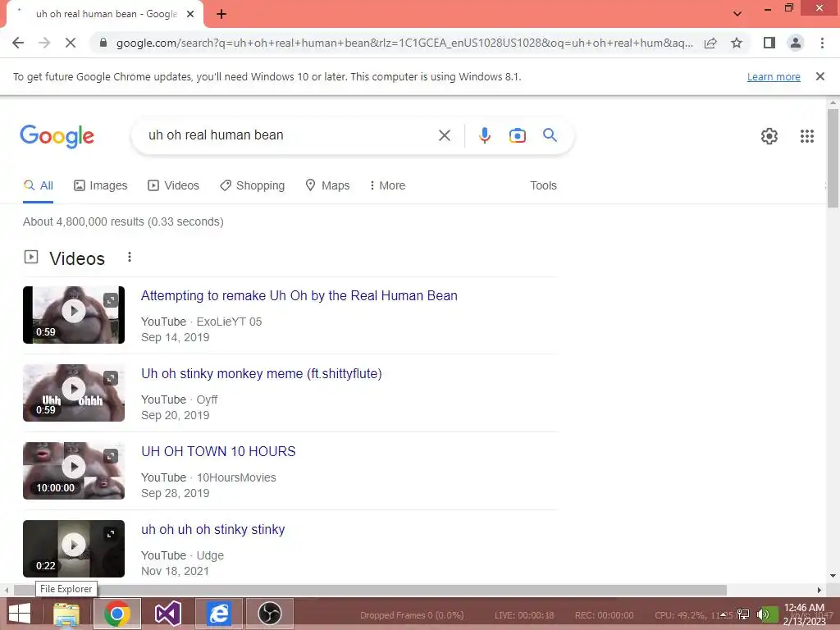Click the taskbar volume icon
This screenshot has width=840, height=630.
(x=763, y=614)
